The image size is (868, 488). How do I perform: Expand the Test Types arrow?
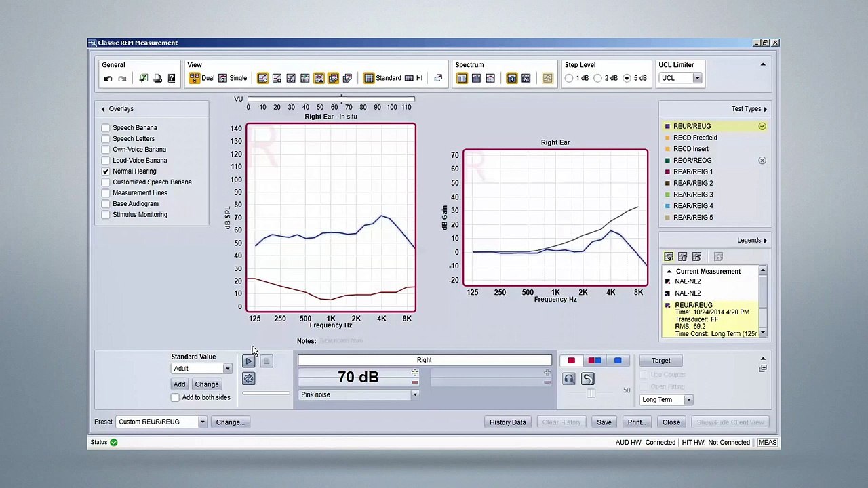coord(765,109)
